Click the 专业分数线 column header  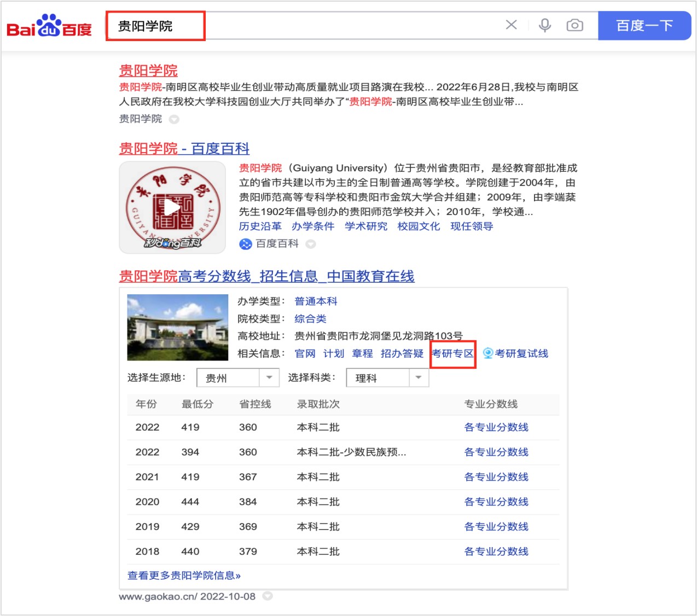coord(491,404)
